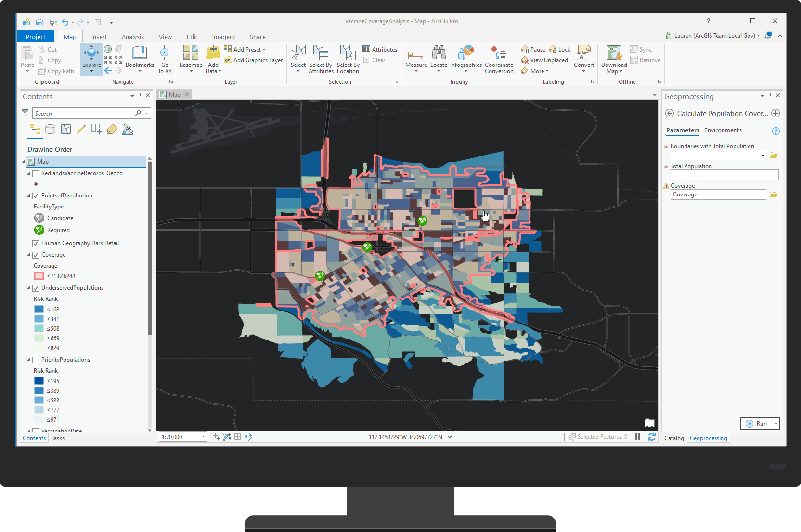Open the Basemap gallery

coord(191,59)
